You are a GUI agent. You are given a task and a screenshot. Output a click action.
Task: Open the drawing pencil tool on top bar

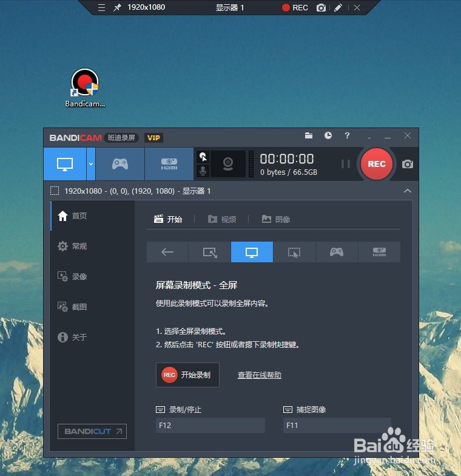[338, 7]
